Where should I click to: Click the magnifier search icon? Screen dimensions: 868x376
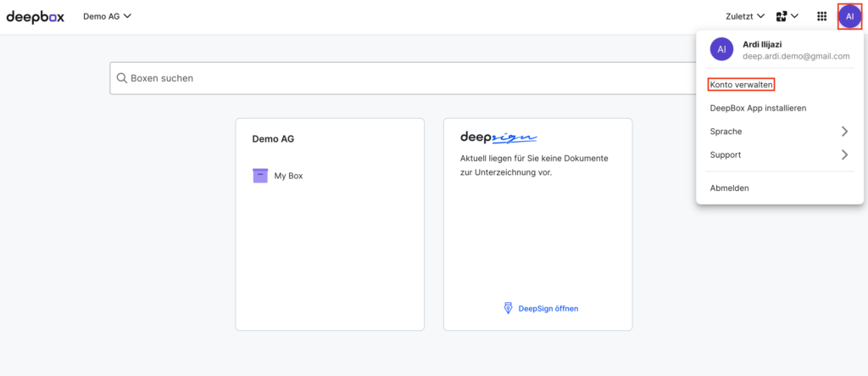tap(122, 78)
